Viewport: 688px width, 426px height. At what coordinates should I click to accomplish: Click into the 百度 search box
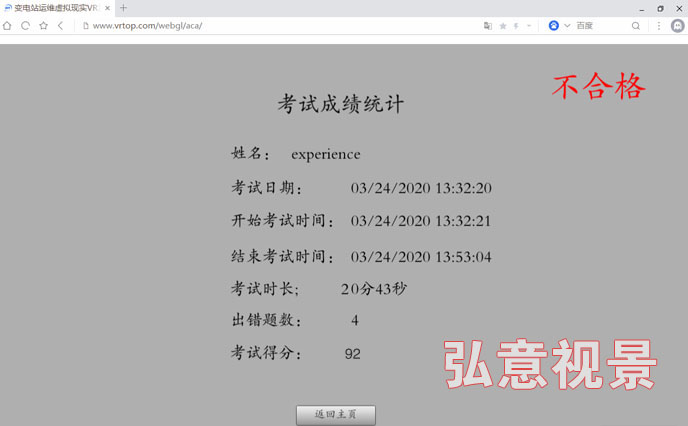click(601, 26)
